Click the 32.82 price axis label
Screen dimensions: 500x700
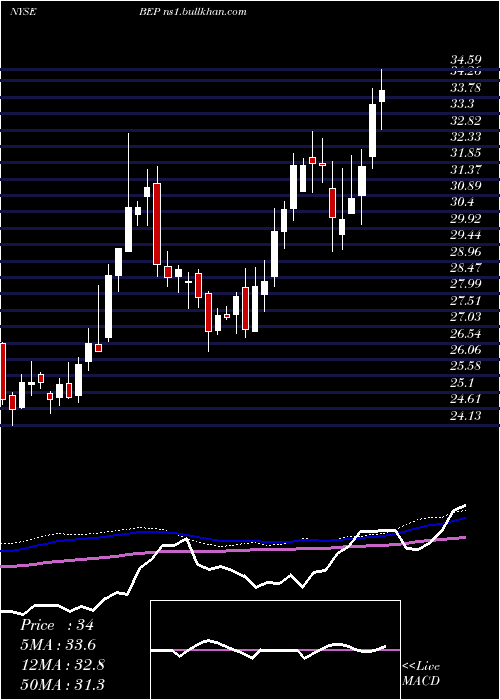[466, 121]
